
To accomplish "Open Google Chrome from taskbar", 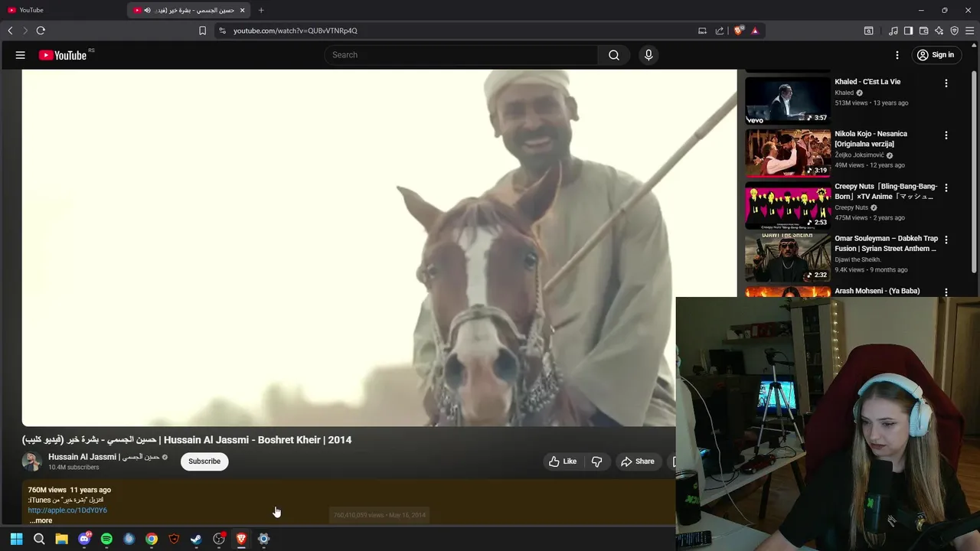I will tap(152, 539).
